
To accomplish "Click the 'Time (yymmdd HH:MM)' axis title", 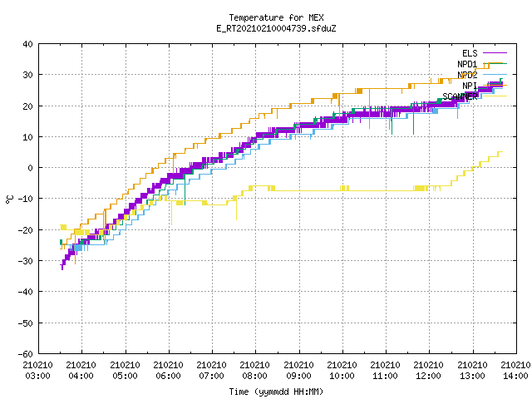I will coord(276,392).
